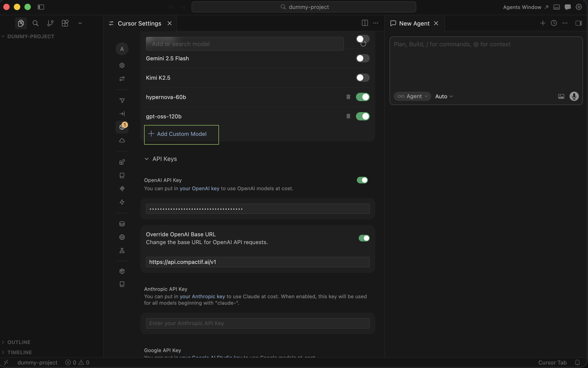
Task: Disable the hypernova-60b model toggle
Action: click(x=363, y=97)
